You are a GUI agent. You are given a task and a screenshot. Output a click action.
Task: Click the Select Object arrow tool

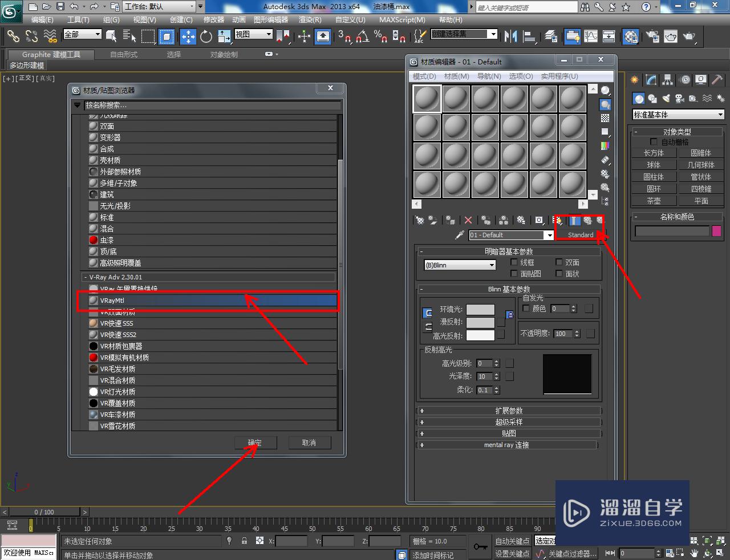(111, 36)
